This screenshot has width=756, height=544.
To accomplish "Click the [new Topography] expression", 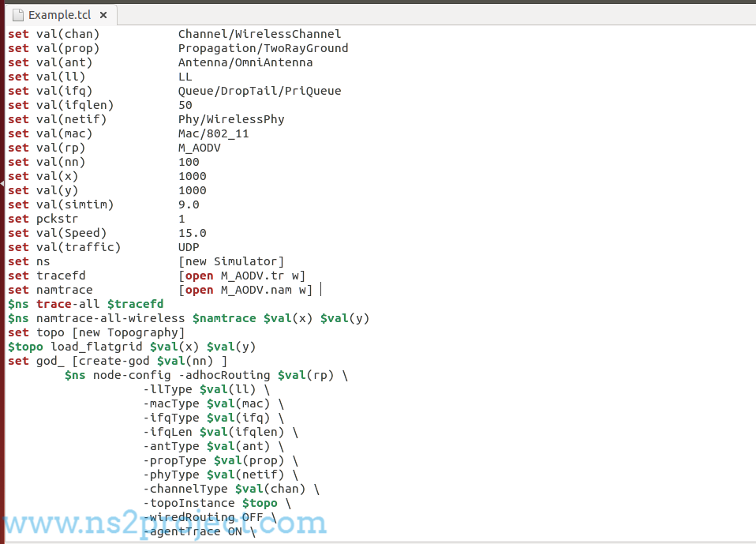I will pos(129,332).
